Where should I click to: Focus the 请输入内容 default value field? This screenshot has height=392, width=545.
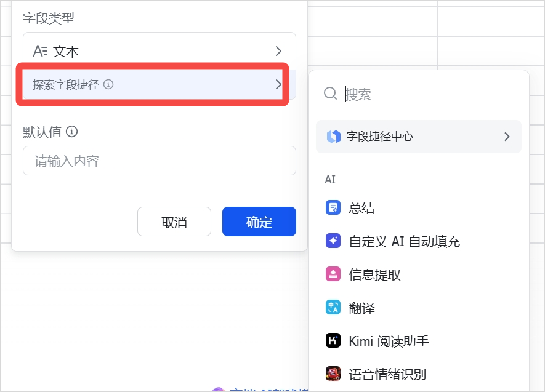click(x=159, y=161)
